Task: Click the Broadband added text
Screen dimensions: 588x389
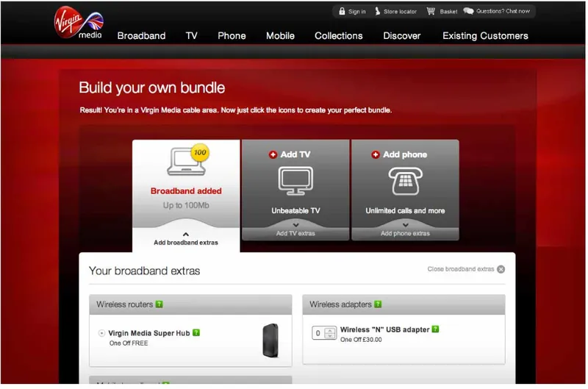Action: tap(186, 191)
